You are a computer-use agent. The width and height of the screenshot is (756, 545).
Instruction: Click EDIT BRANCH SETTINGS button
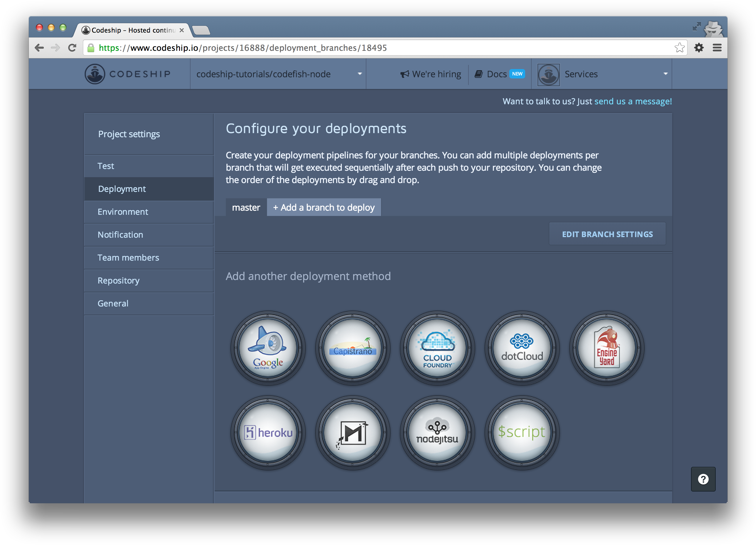[607, 234]
